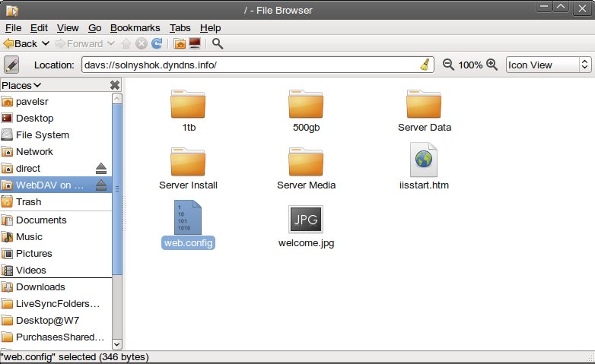
Task: Click the sidebar scroll down arrow
Action: tap(117, 344)
